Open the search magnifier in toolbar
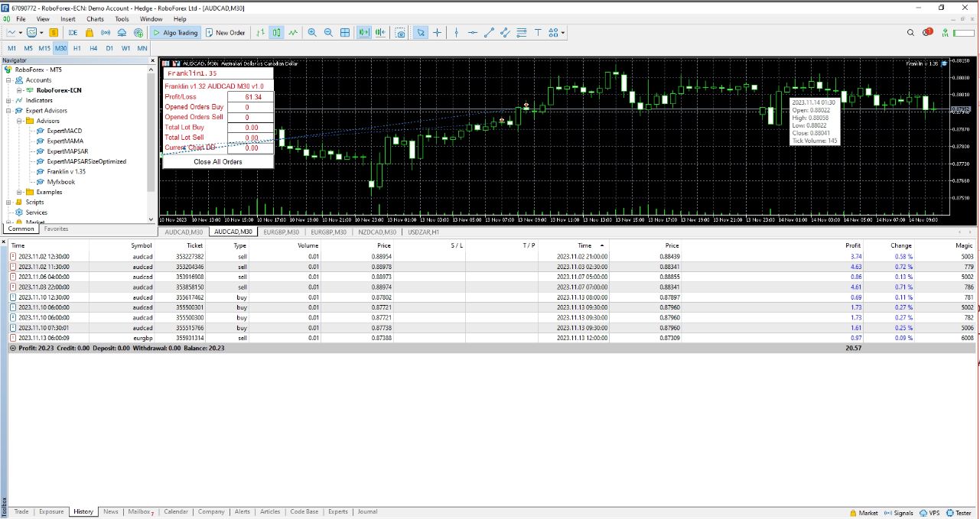Viewport: 980px width, 519px height. tap(910, 33)
